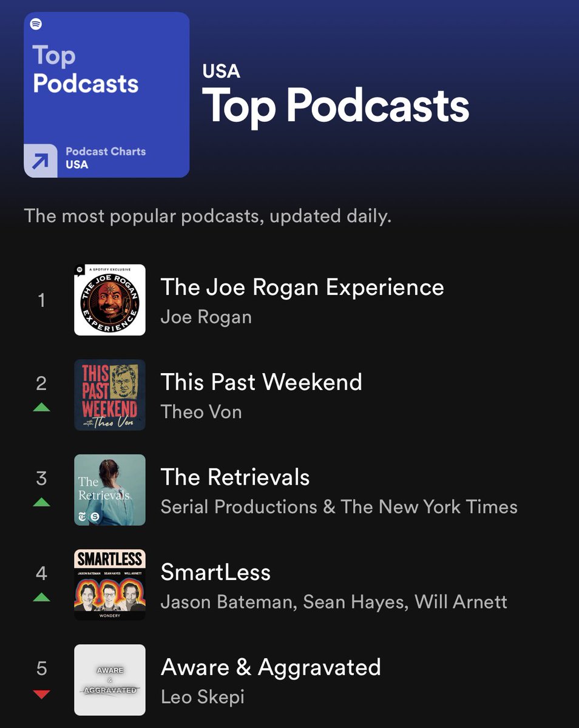Viewport: 579px width, 728px height.
Task: Click green up arrow for SmartLess
Action: (x=41, y=598)
